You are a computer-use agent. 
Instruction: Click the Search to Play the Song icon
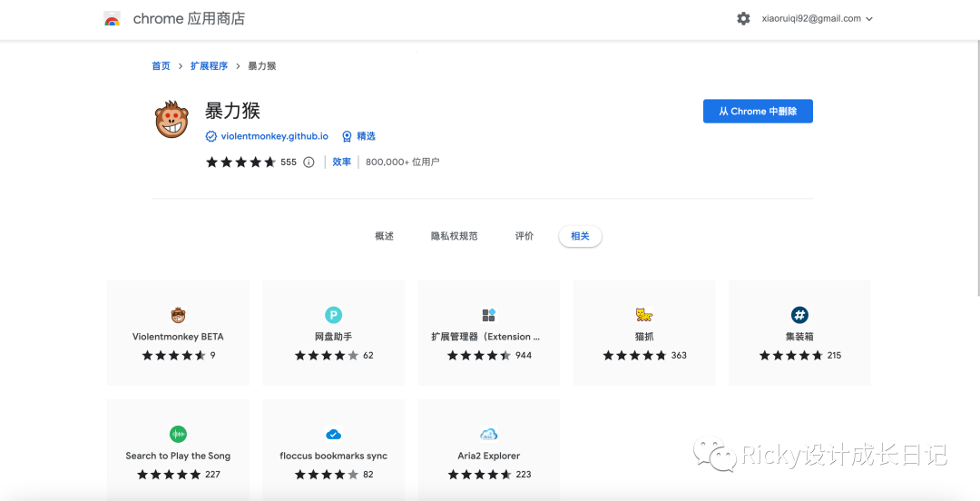click(x=178, y=434)
